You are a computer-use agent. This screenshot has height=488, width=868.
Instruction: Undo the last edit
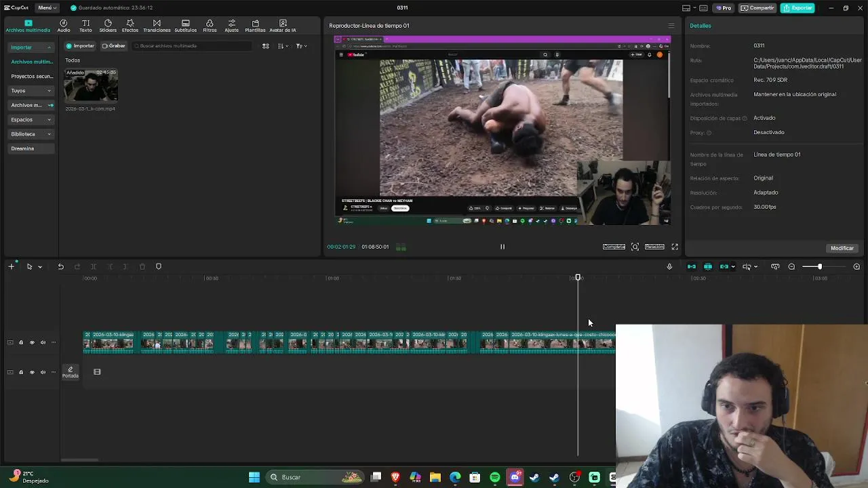click(x=60, y=266)
